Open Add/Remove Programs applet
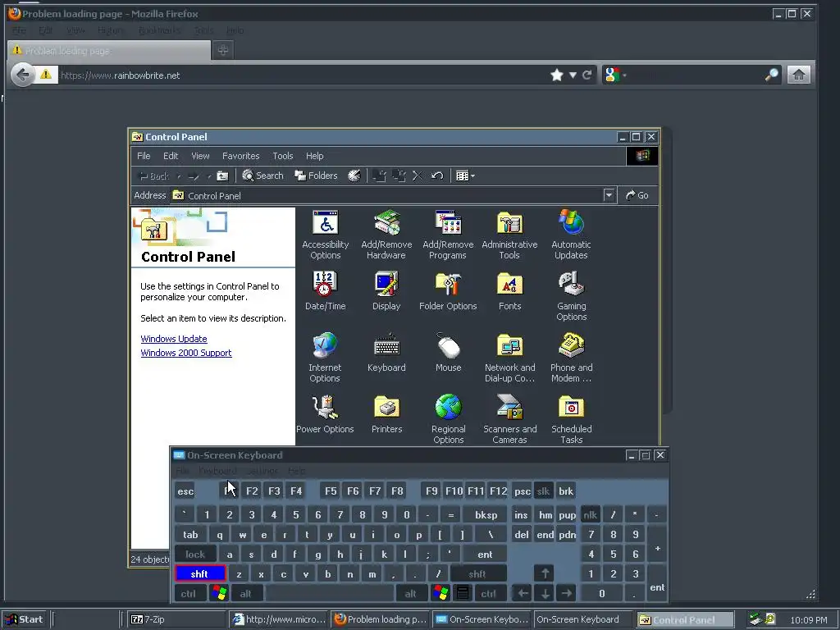 448,235
